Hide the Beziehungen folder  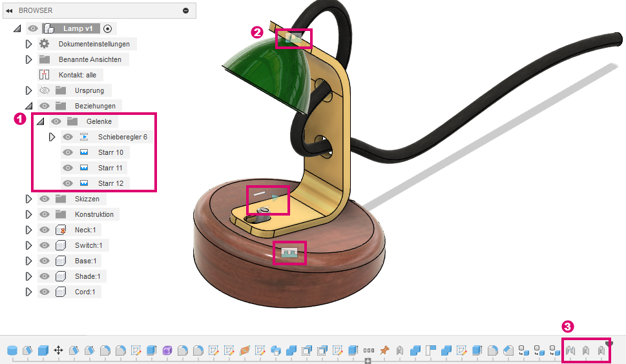(45, 106)
